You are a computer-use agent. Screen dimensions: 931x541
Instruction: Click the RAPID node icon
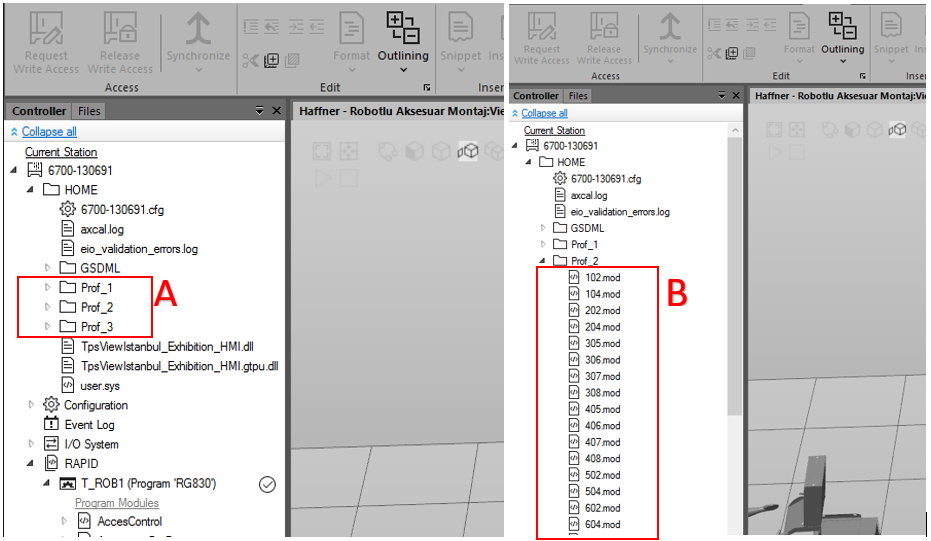click(51, 463)
